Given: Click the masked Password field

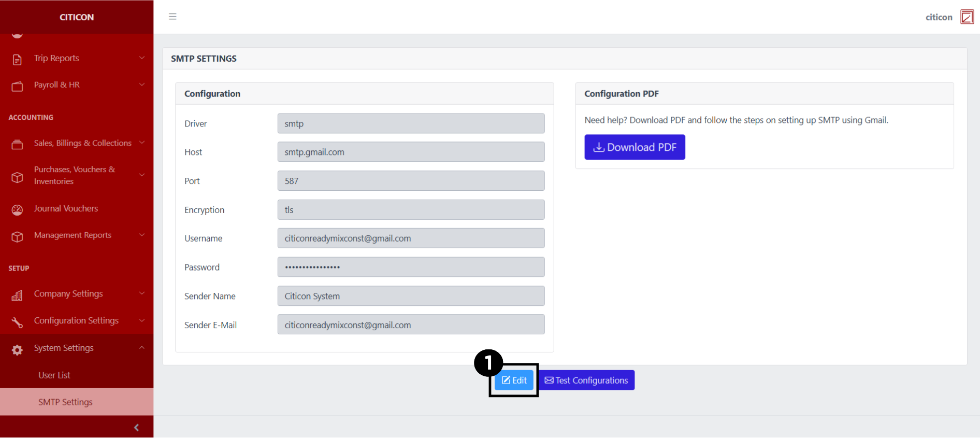Looking at the screenshot, I should click(x=411, y=267).
